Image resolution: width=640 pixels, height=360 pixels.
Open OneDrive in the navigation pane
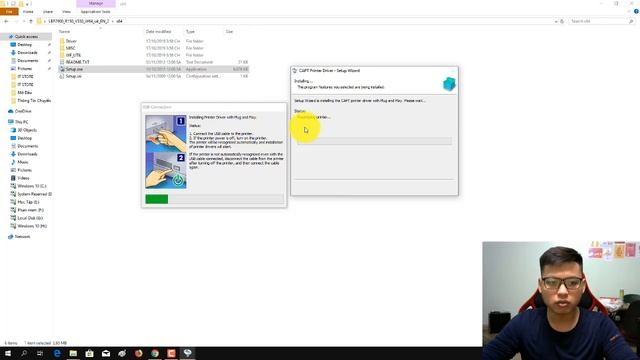[x=23, y=111]
